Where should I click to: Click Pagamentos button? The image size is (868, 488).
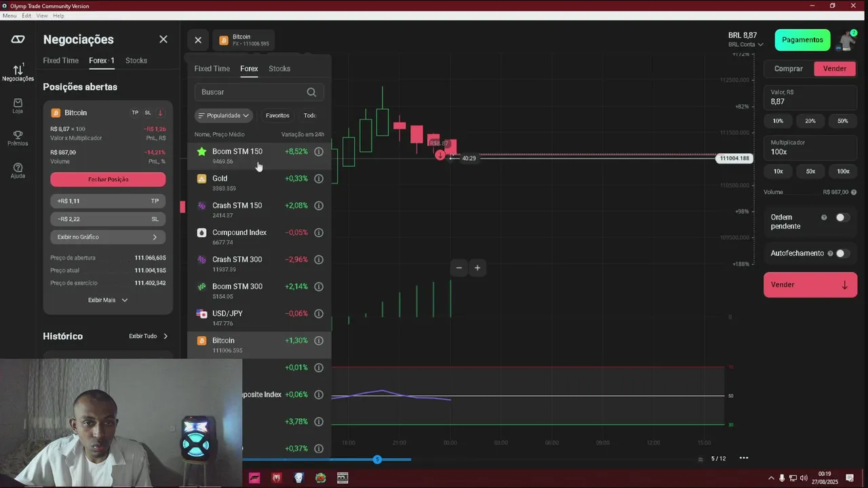pos(803,40)
